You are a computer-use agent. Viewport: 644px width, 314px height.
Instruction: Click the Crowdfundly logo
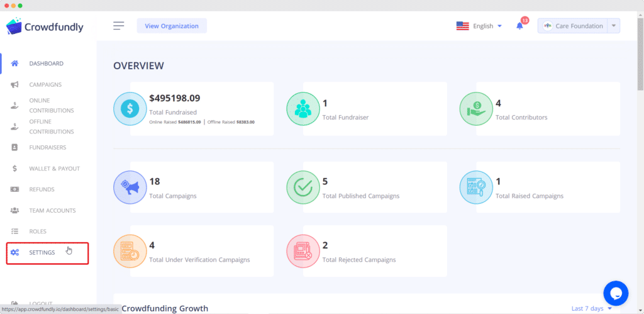45,26
